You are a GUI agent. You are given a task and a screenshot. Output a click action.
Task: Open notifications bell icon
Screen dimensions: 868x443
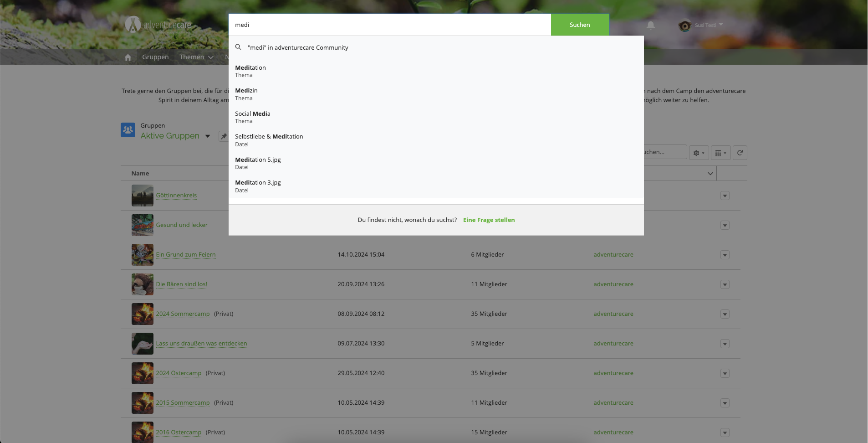pos(651,26)
